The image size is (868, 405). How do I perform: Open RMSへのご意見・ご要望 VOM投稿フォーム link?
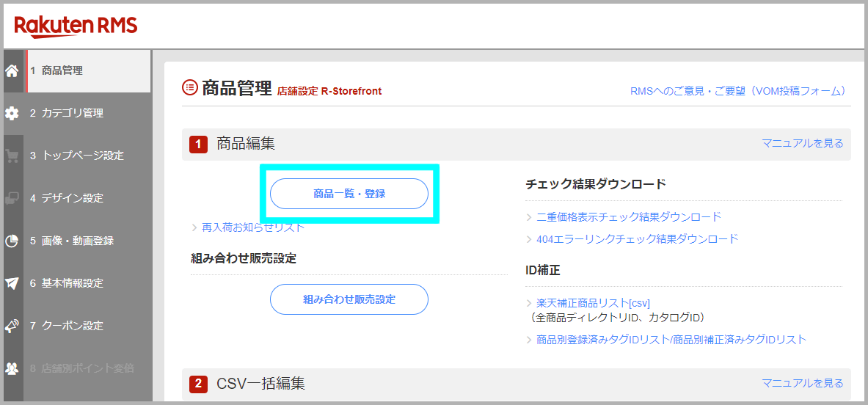(x=738, y=91)
